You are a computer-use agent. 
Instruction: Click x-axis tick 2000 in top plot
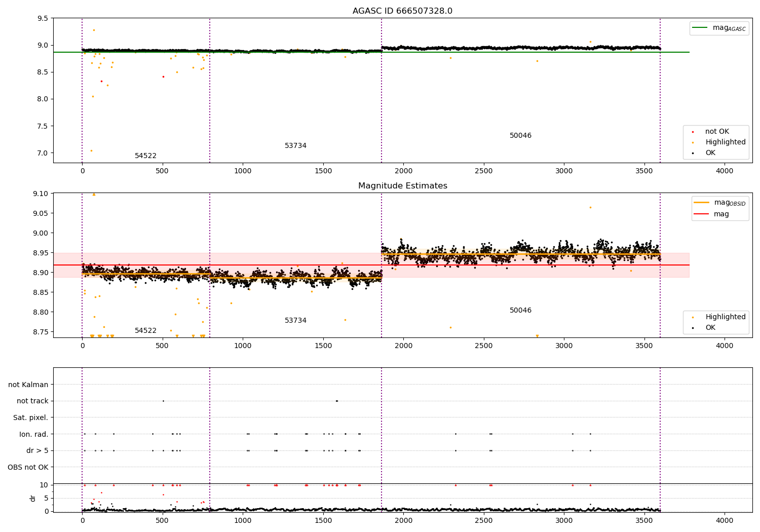click(x=403, y=171)
